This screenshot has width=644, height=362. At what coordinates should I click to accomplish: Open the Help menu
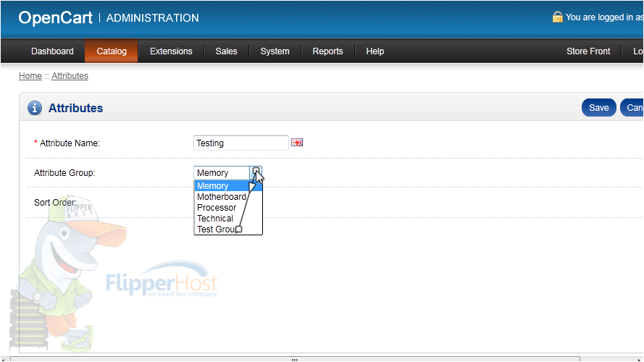(x=375, y=51)
